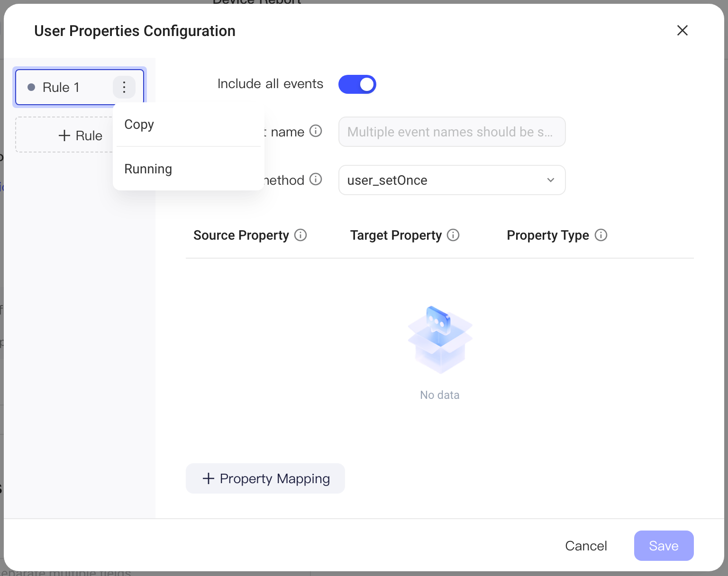The image size is (728, 576).
Task: Select the Rule 1 item
Action: pos(80,87)
